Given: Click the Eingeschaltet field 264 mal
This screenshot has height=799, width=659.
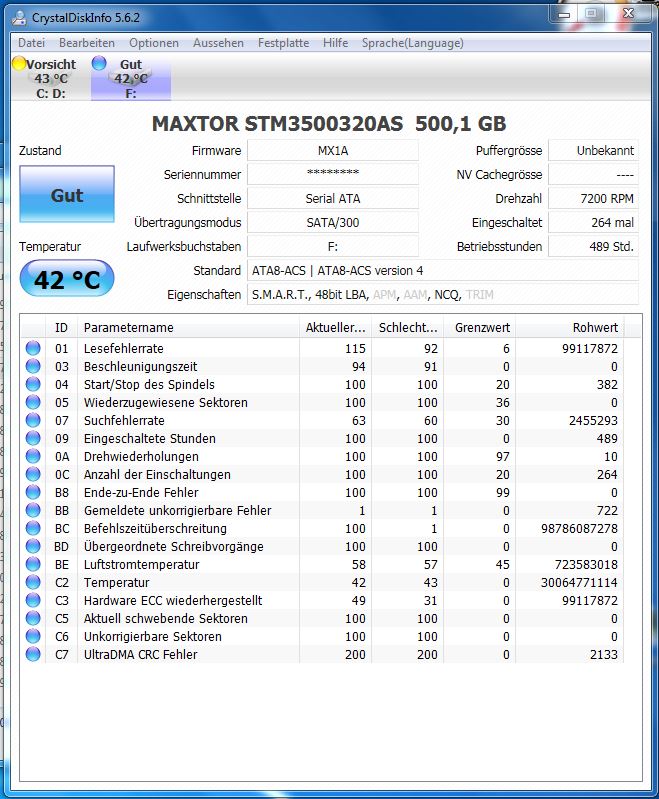Looking at the screenshot, I should [x=593, y=222].
